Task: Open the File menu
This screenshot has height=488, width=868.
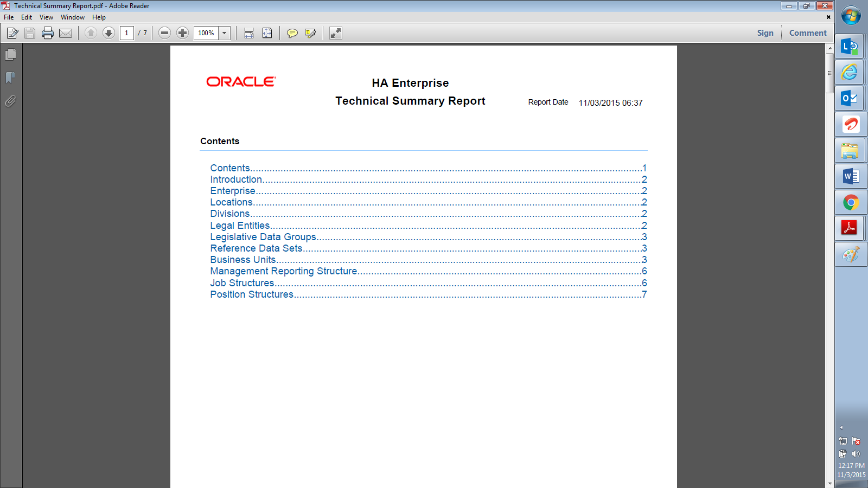Action: (9, 17)
